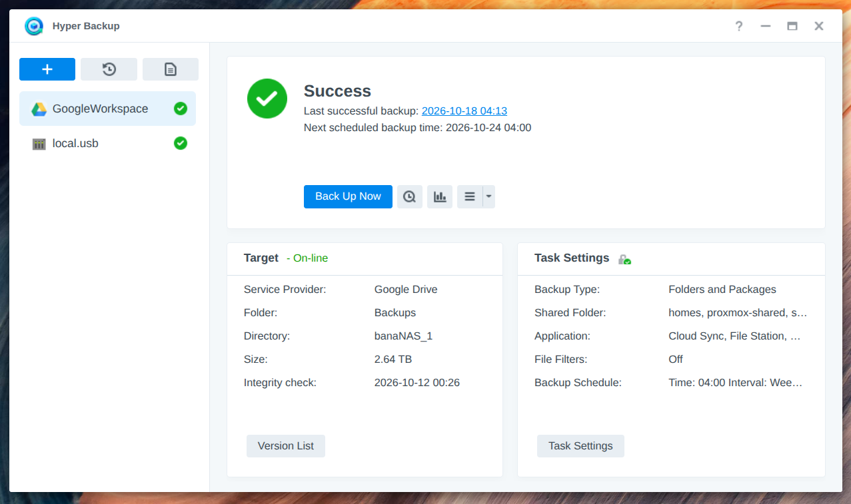
Task: Open last successful backup link 2026-10-18 04:13
Action: (x=464, y=111)
